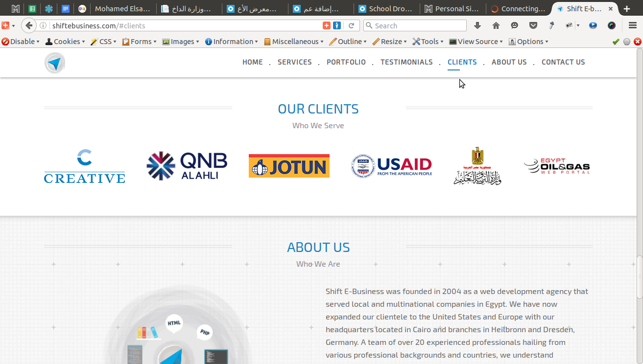Switch to the Personal Si... tab
This screenshot has width=643, height=364.
(x=452, y=9)
